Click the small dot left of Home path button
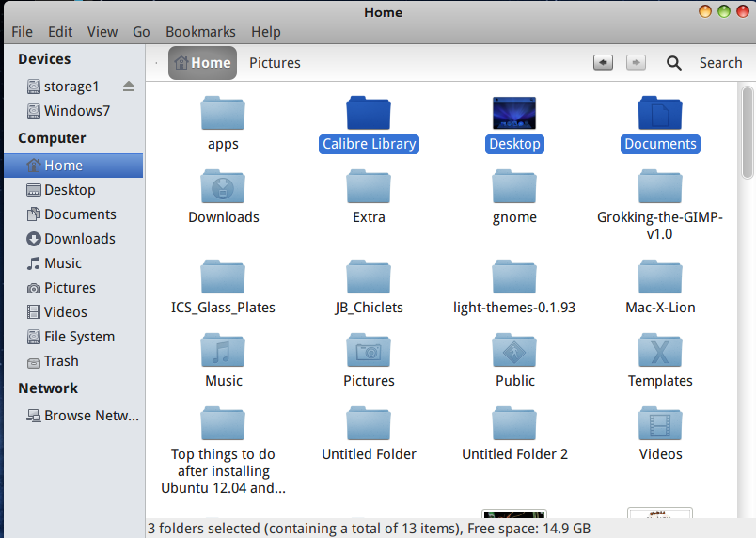The height and width of the screenshot is (538, 756). click(156, 63)
